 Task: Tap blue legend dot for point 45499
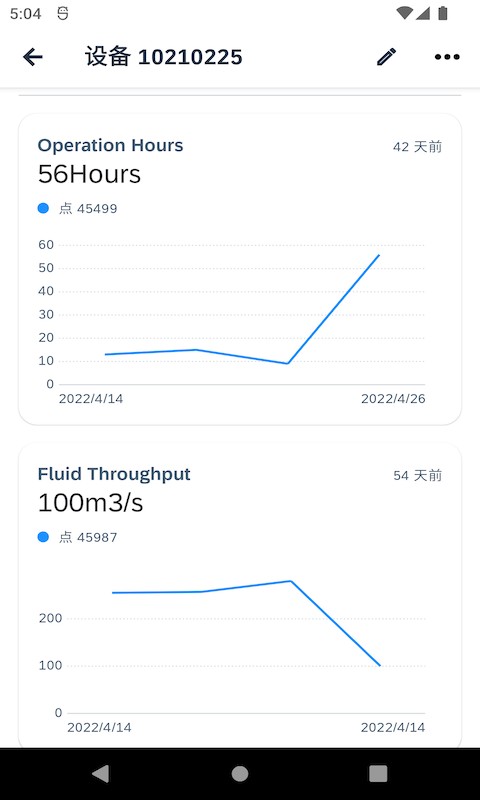[x=43, y=208]
